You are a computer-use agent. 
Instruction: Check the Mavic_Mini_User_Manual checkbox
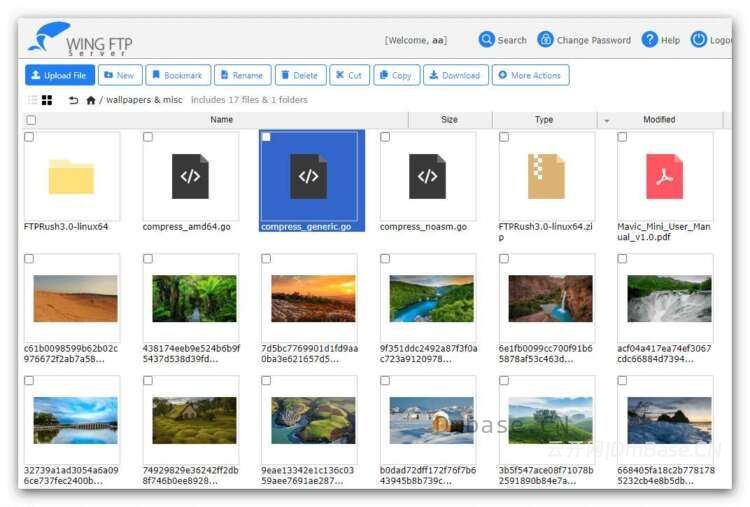[622, 137]
